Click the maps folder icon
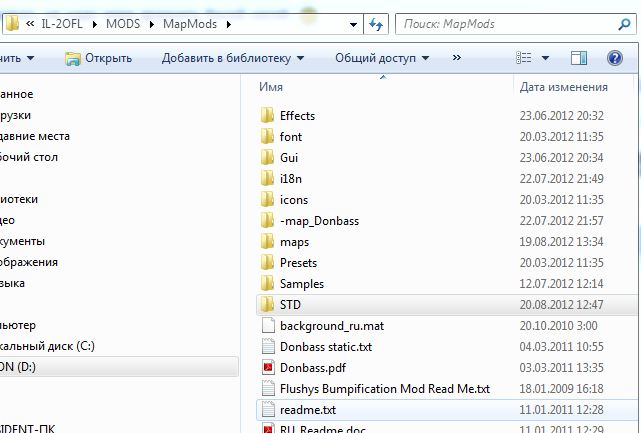The width and height of the screenshot is (641, 433). click(x=267, y=242)
